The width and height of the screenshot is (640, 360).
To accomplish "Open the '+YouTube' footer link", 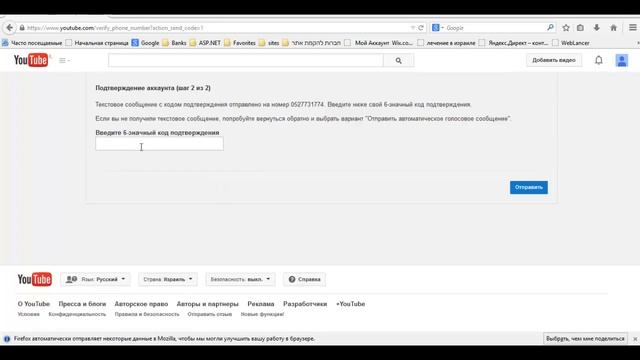I will (350, 304).
